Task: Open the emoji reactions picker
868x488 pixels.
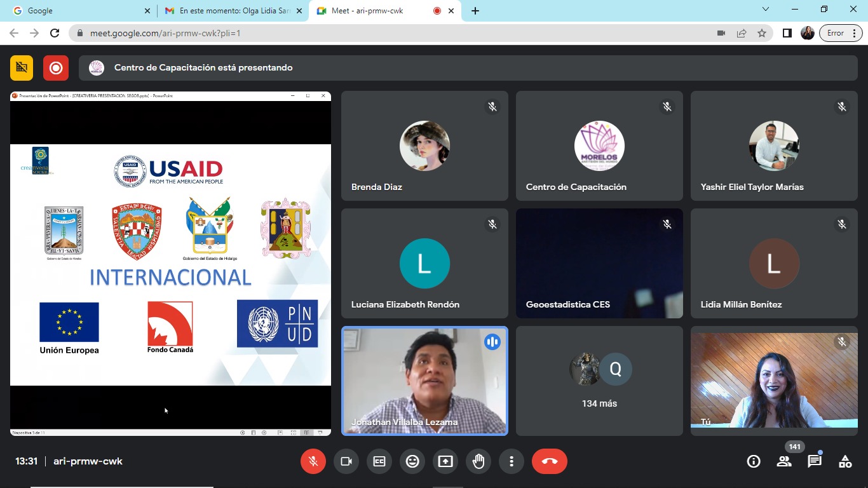Action: tap(412, 461)
